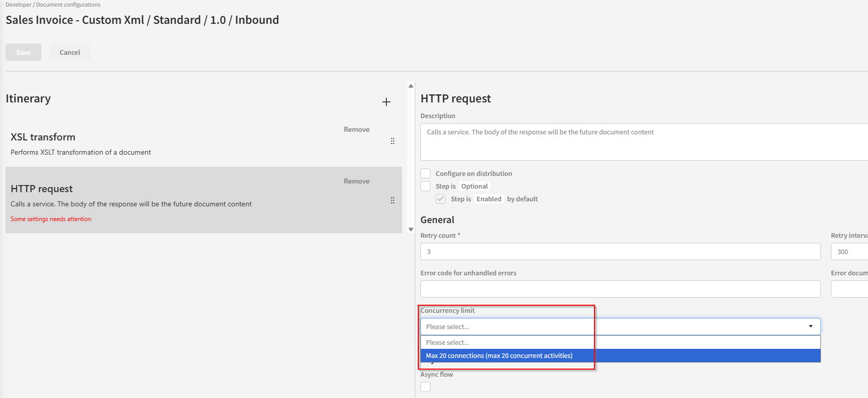The image size is (868, 398).
Task: Remove the XSL transform step
Action: tap(357, 130)
